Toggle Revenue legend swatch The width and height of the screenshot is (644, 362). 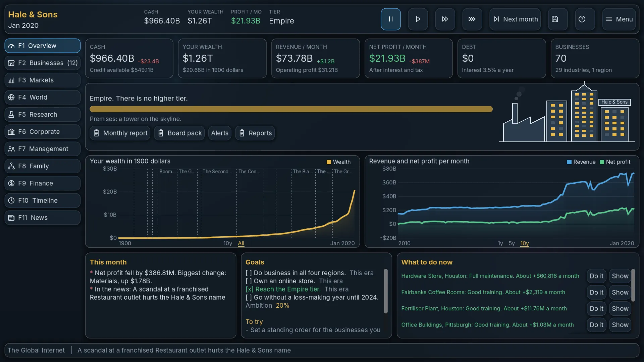pyautogui.click(x=569, y=162)
